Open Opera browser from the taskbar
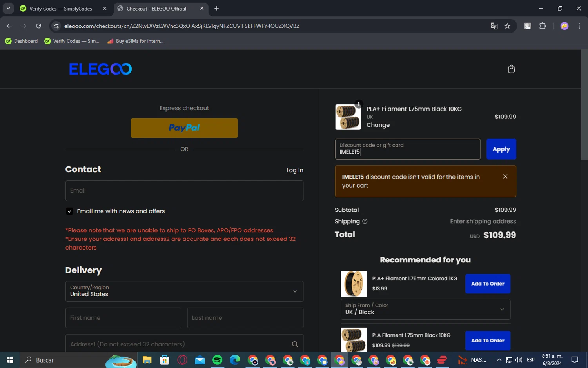588x368 pixels. pyautogui.click(x=182, y=360)
